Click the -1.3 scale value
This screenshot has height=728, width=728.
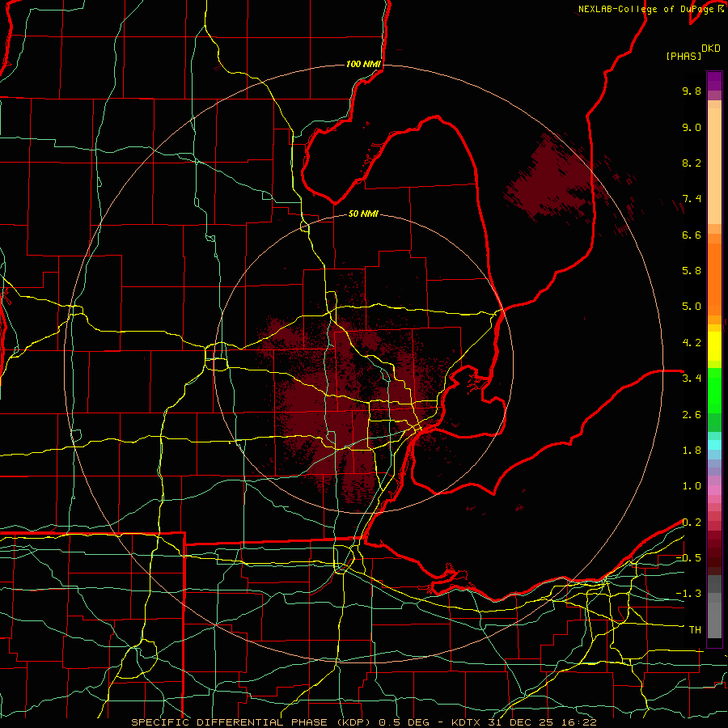[x=688, y=594]
